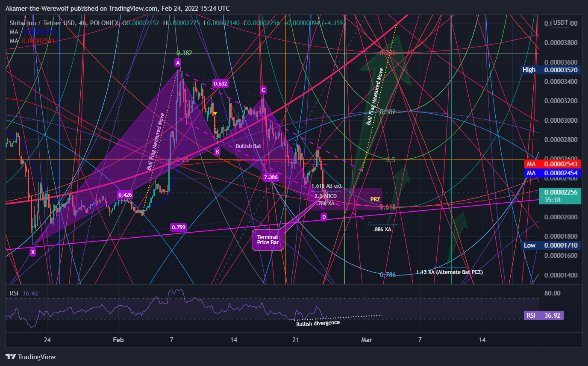Click the .886 XA label
588x366 pixels.
click(x=382, y=229)
